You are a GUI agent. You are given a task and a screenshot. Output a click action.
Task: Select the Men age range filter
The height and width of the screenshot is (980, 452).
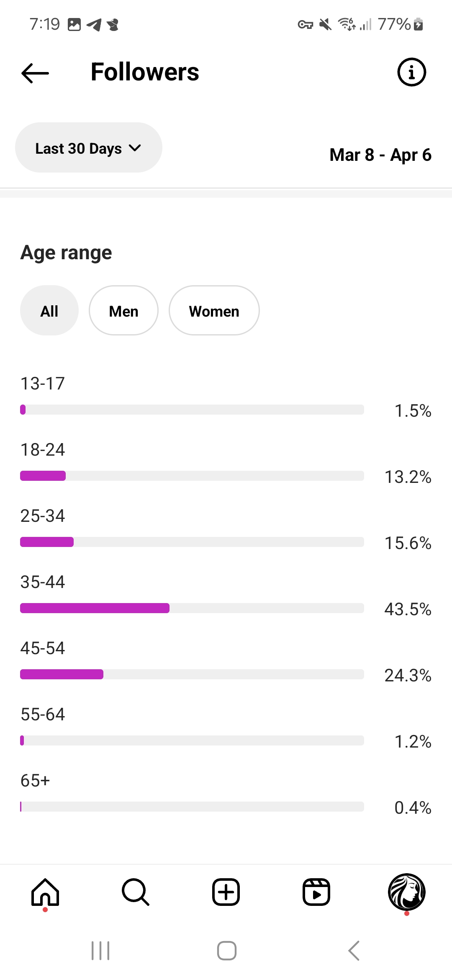coord(123,310)
